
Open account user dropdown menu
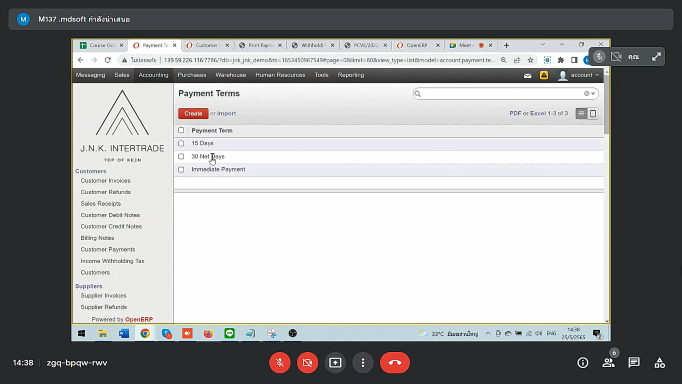pos(579,75)
